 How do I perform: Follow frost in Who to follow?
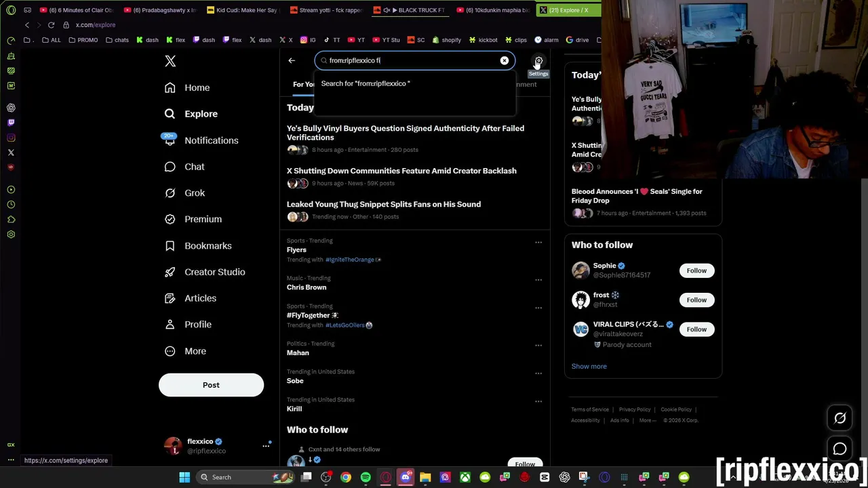pyautogui.click(x=696, y=300)
